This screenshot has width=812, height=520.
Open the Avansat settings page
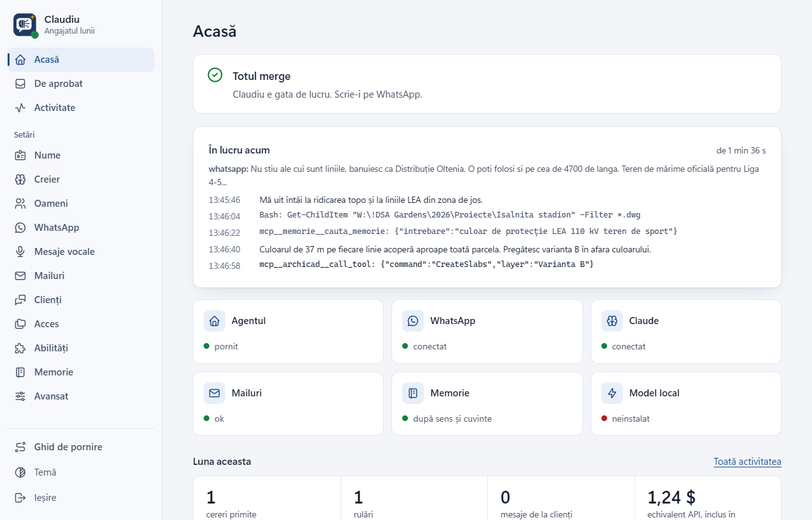(81, 396)
